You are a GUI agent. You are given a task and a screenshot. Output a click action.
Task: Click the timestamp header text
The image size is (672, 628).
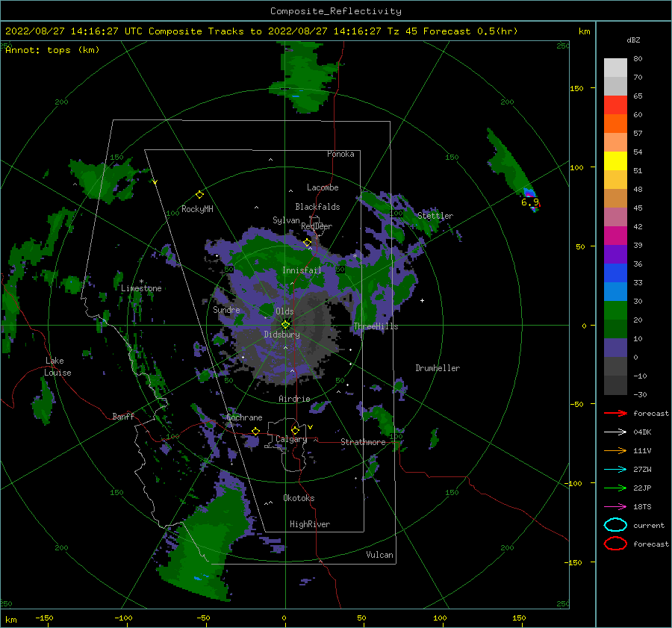click(261, 31)
